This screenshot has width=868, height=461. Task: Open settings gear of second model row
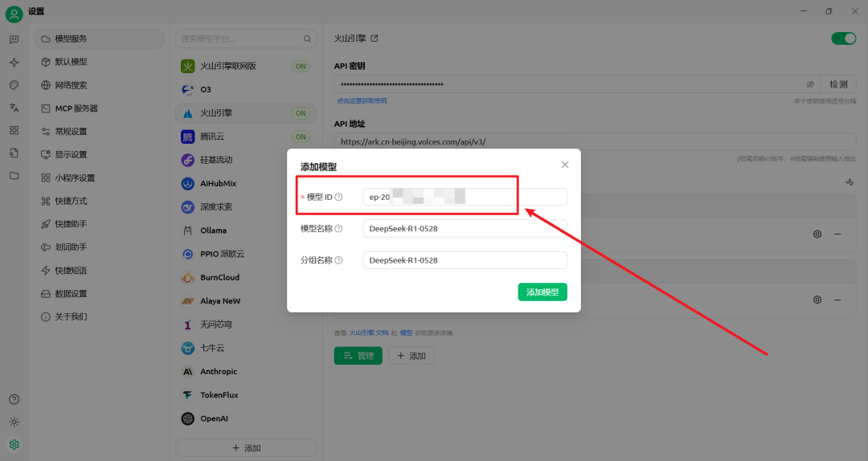[x=817, y=300]
